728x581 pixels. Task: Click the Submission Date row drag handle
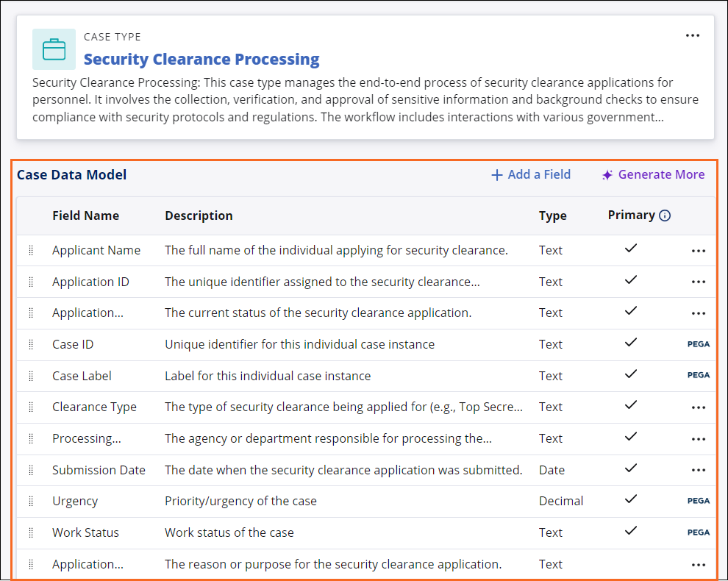[x=31, y=470]
